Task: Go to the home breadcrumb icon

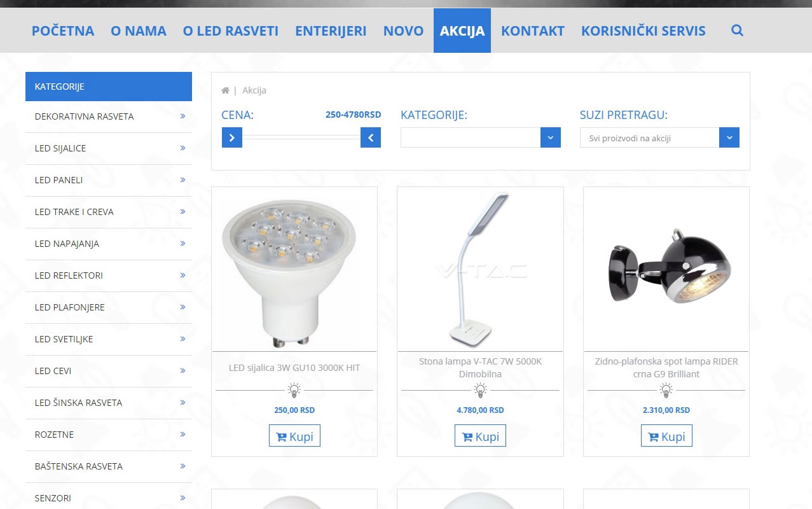Action: coord(225,90)
